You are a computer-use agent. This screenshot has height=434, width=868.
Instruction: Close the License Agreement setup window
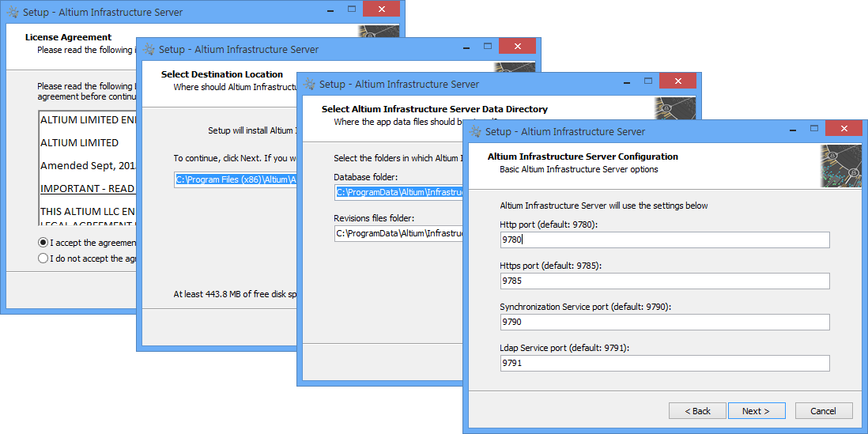pos(382,9)
